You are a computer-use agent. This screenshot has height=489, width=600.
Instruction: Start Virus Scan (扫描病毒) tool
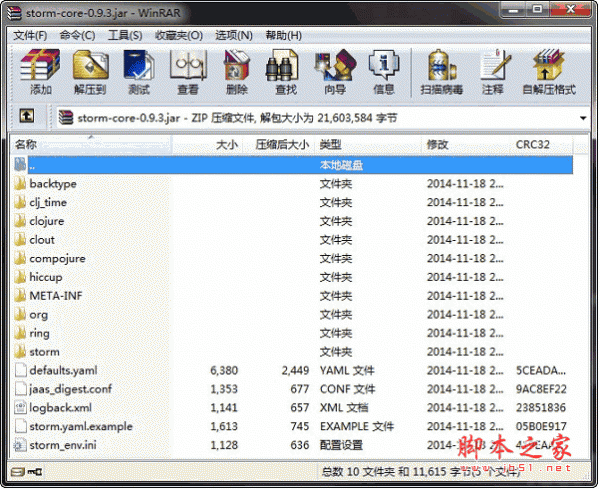pos(442,72)
